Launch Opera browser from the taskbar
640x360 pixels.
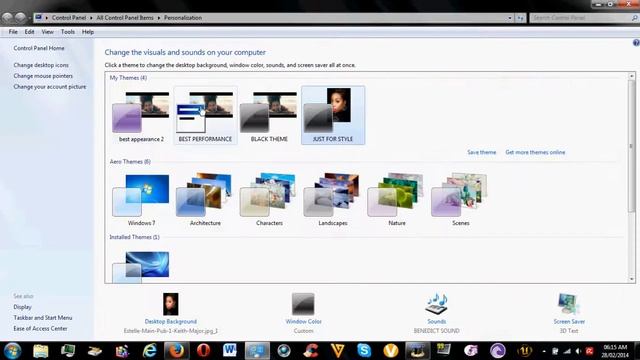point(203,351)
